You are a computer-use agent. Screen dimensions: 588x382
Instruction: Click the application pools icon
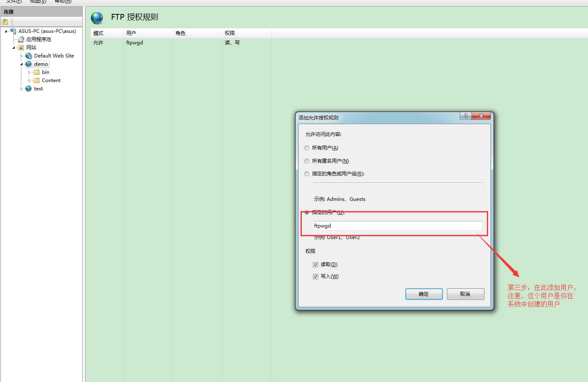click(x=21, y=39)
